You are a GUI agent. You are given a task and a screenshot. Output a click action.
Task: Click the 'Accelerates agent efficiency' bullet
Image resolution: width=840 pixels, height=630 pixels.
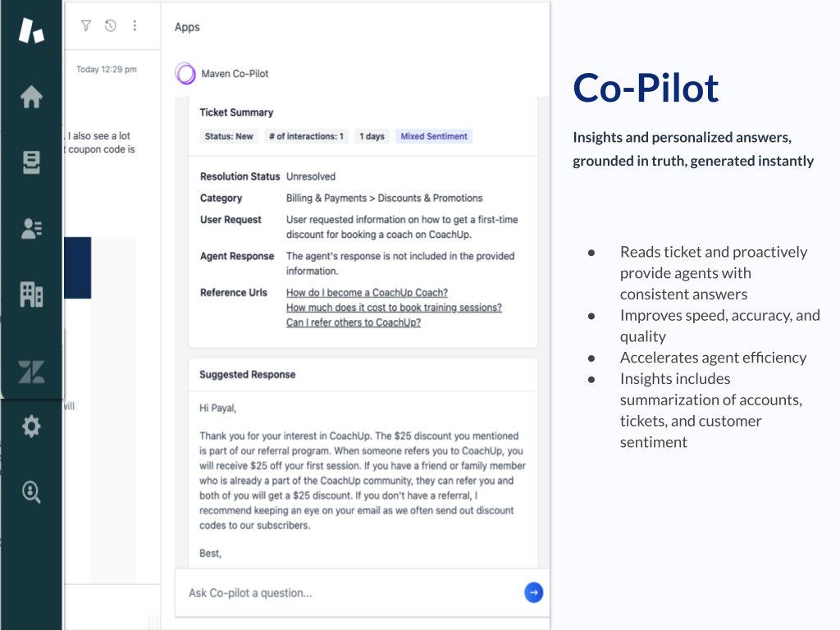coord(713,358)
